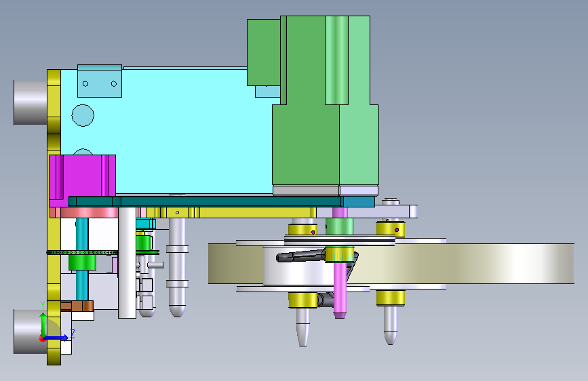Select the brown block near the triad

tap(77, 306)
